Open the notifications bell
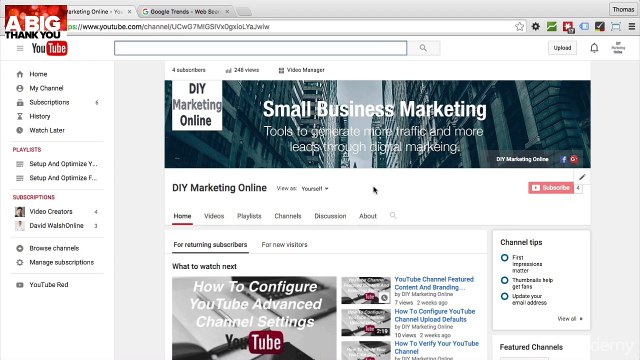 (x=594, y=48)
